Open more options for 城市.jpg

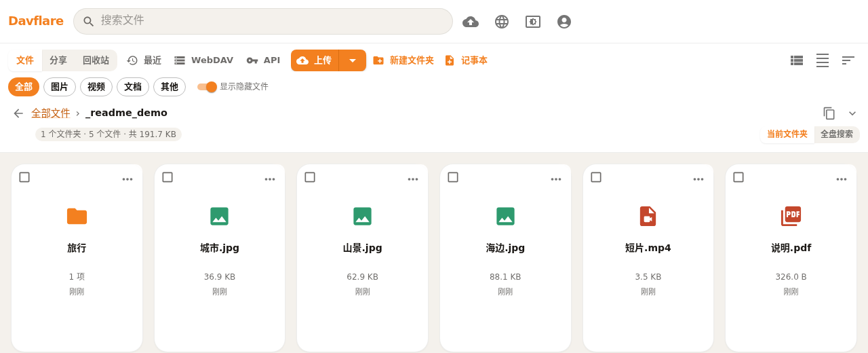pos(270,179)
